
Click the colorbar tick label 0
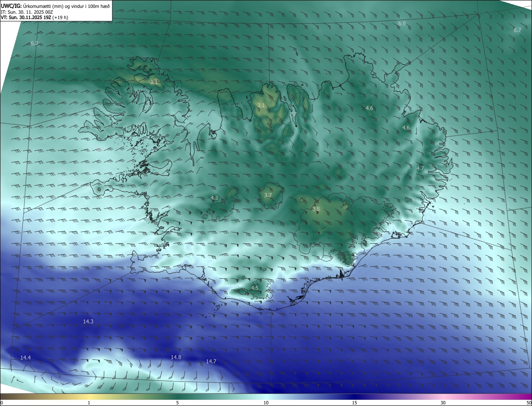pyautogui.click(x=2, y=403)
